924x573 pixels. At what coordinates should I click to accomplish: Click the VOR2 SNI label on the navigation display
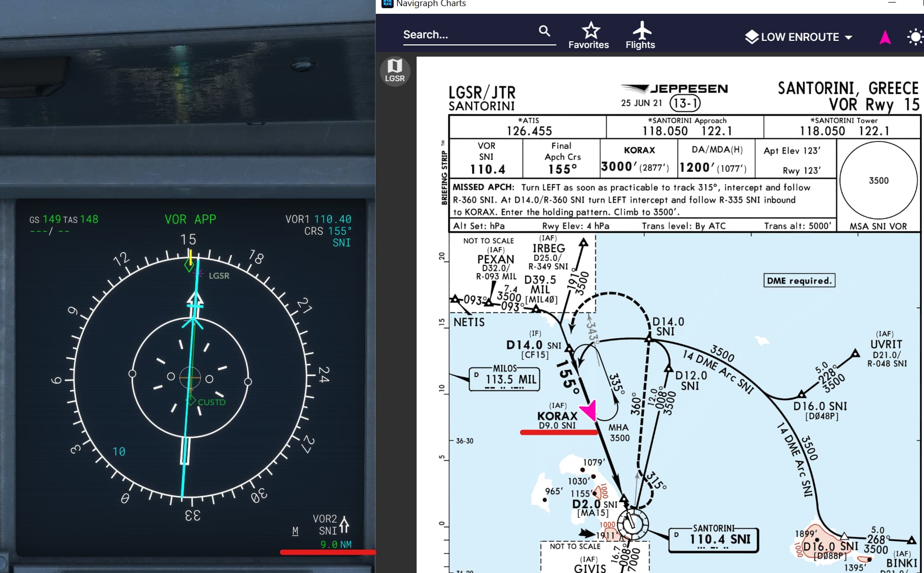(325, 525)
